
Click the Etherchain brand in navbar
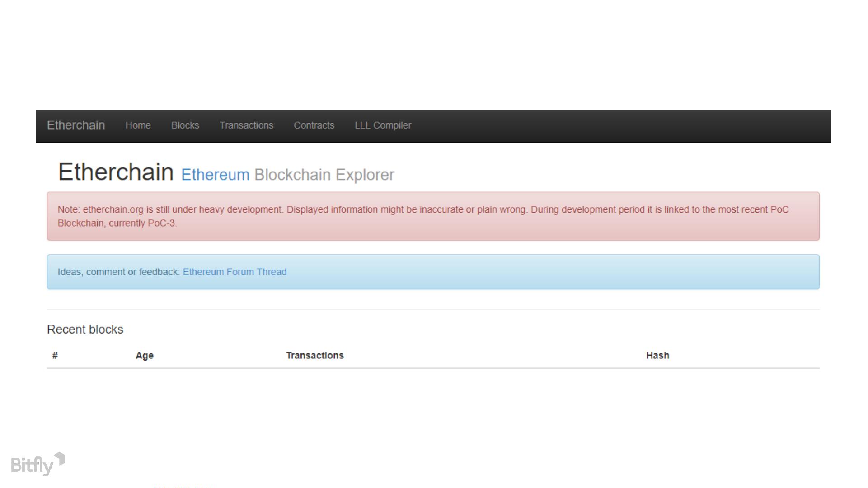76,125
